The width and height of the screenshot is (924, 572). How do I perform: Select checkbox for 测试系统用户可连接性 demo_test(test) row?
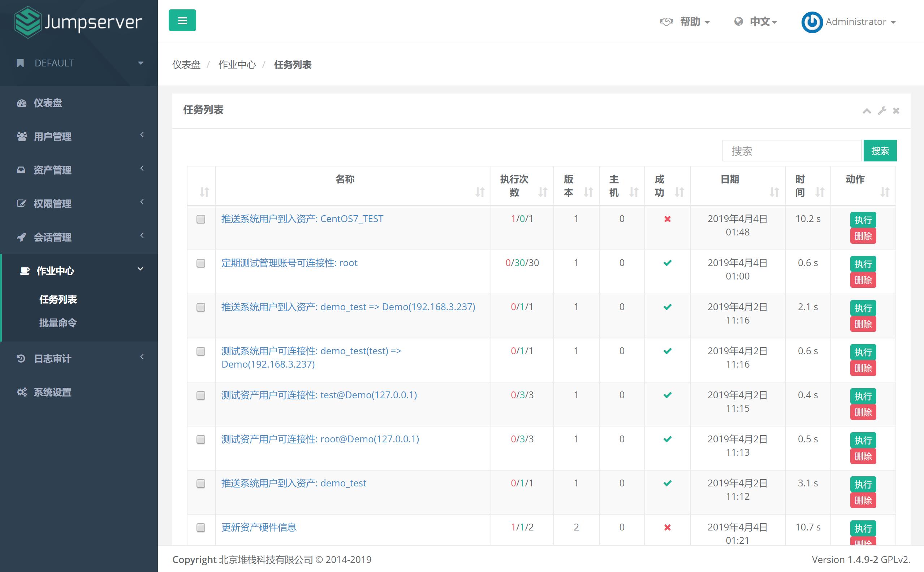(x=201, y=351)
